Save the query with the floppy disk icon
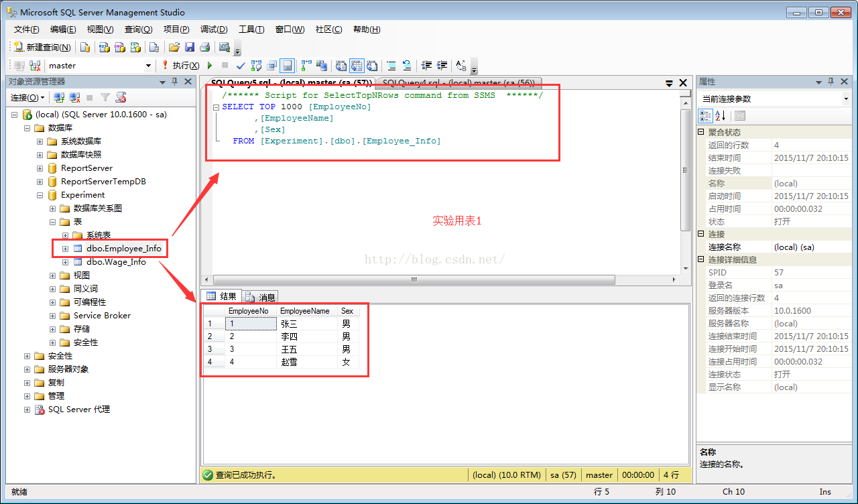Image resolution: width=858 pixels, height=504 pixels. 190,47
